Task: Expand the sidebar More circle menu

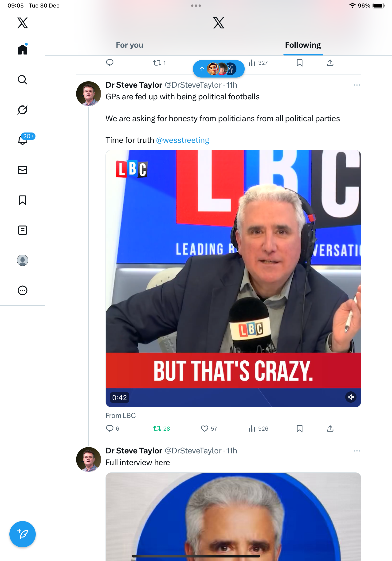Action: (x=23, y=290)
